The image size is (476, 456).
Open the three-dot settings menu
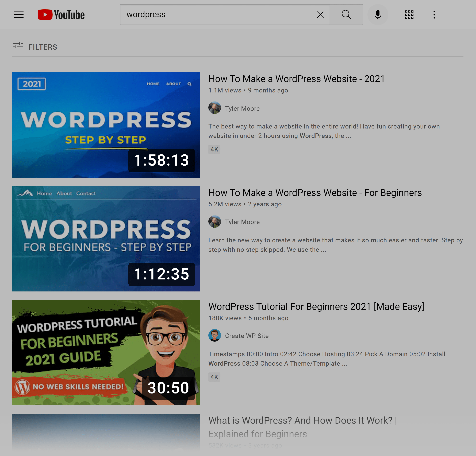click(434, 15)
